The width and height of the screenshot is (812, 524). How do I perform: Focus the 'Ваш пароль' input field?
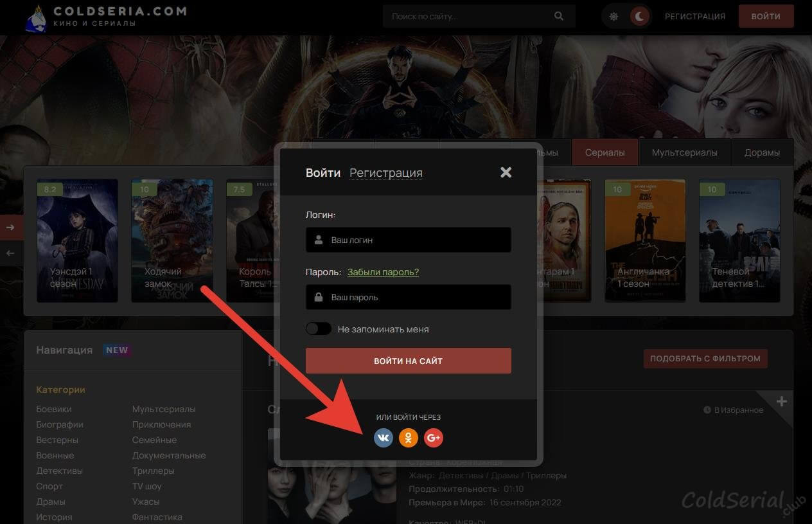click(409, 298)
